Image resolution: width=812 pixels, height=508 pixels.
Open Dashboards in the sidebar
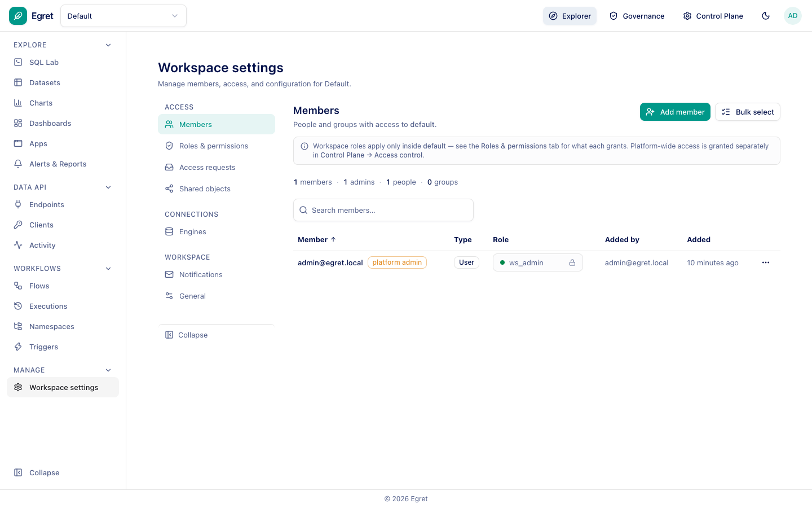pyautogui.click(x=63, y=123)
